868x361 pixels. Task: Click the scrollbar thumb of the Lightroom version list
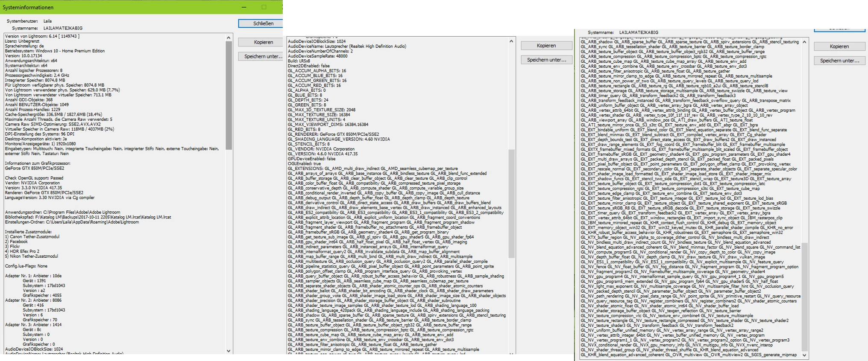tap(229, 95)
